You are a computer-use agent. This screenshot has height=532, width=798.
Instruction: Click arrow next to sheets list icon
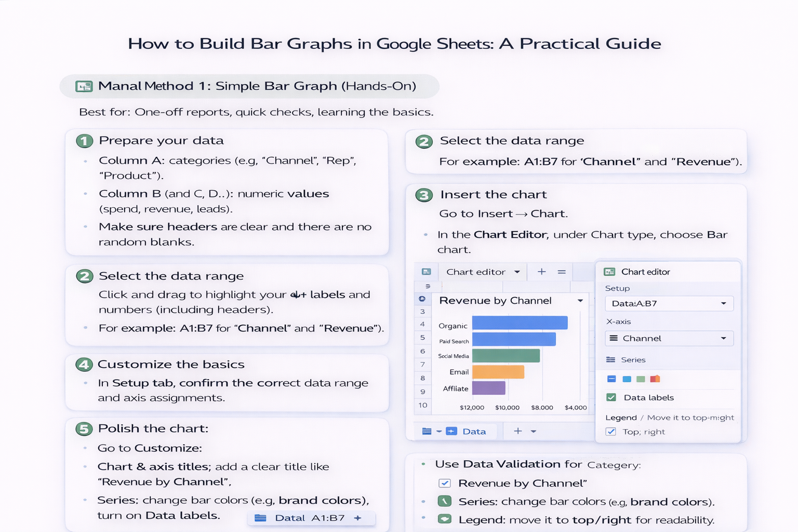click(439, 432)
